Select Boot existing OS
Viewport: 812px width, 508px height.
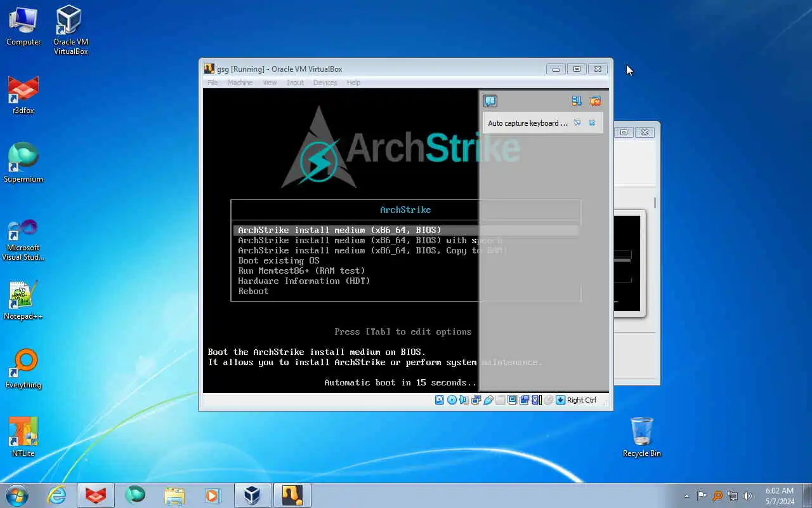[278, 260]
